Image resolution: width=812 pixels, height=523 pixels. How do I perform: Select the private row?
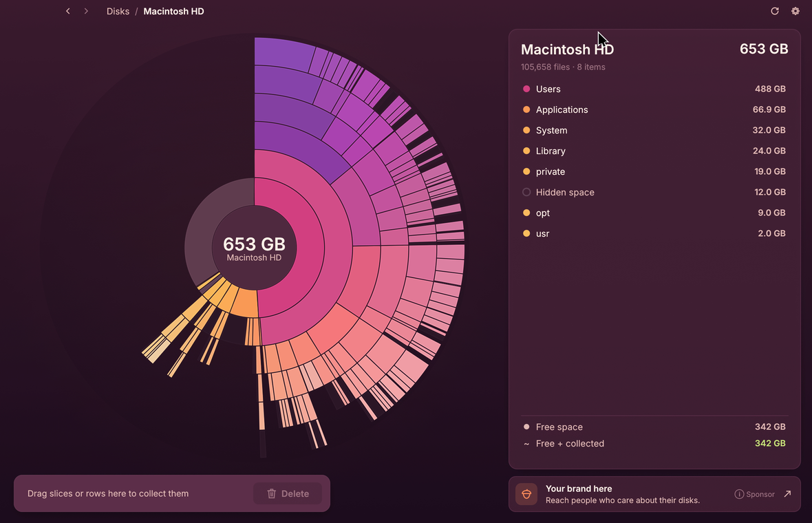(654, 171)
